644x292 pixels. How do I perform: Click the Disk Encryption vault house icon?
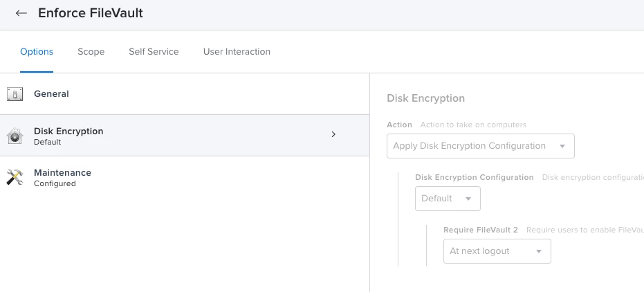[15, 136]
